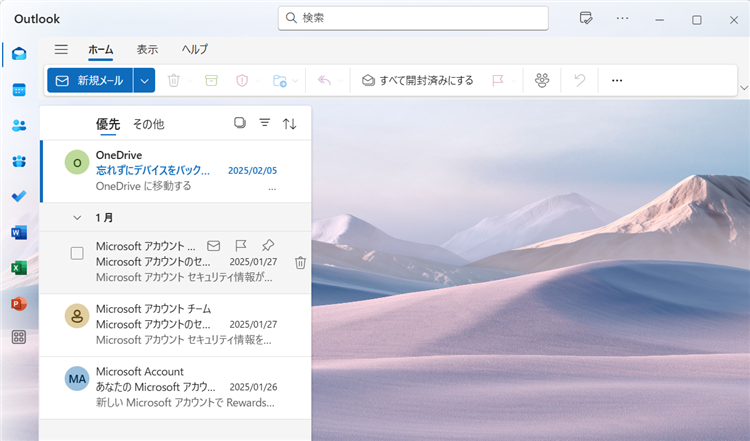Open PowerPoint from the left app bar
Viewport: 750px width, 441px height.
(x=19, y=303)
